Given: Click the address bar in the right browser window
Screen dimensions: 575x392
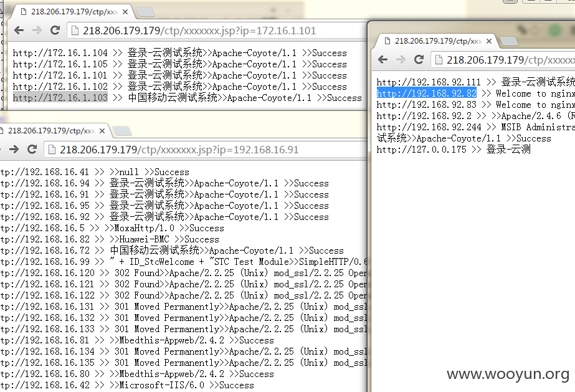Looking at the screenshot, I should [503, 59].
